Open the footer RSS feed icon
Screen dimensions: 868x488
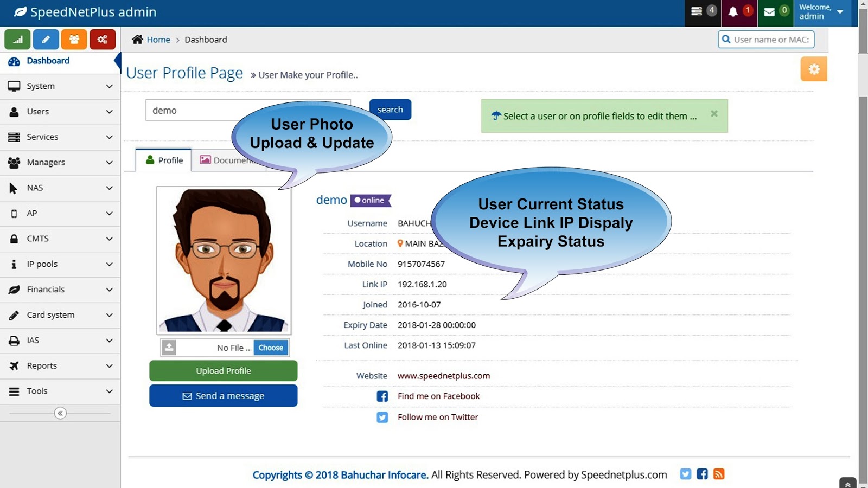pyautogui.click(x=719, y=474)
